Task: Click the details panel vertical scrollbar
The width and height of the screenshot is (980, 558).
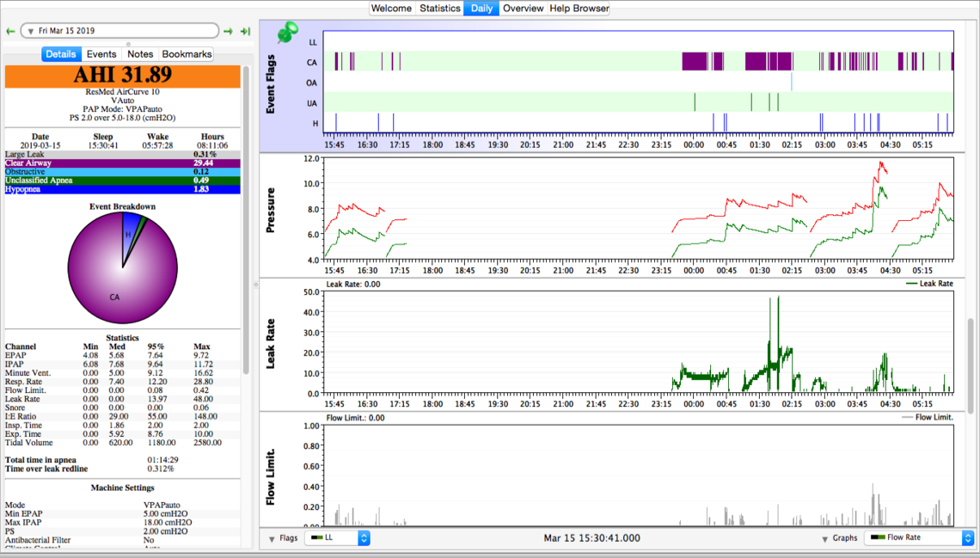Action: pyautogui.click(x=246, y=221)
